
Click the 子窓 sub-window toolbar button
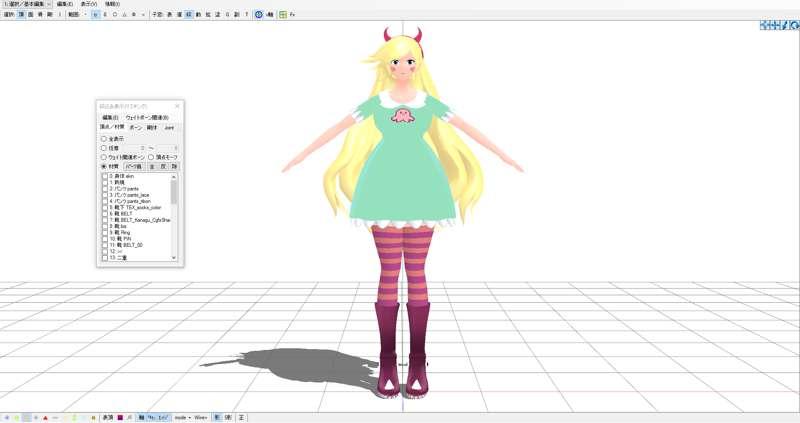coord(157,14)
